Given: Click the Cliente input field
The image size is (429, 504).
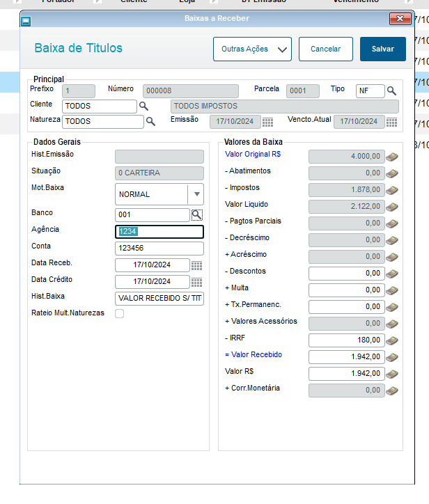Looking at the screenshot, I should [99, 106].
